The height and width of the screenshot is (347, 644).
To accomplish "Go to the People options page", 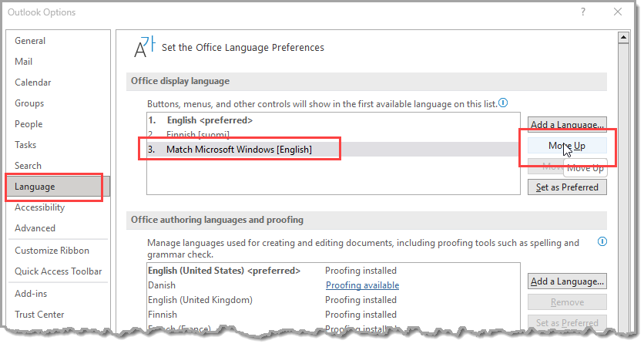I will click(29, 124).
